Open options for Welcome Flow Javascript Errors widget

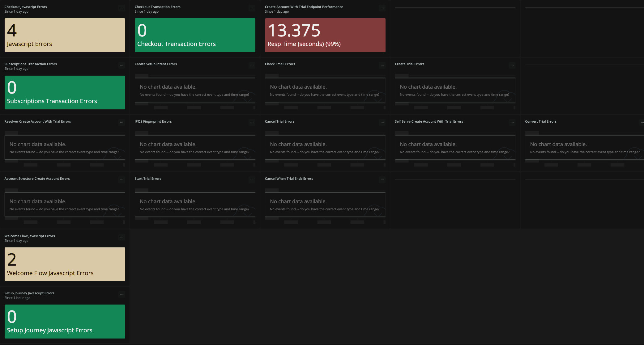tap(122, 237)
